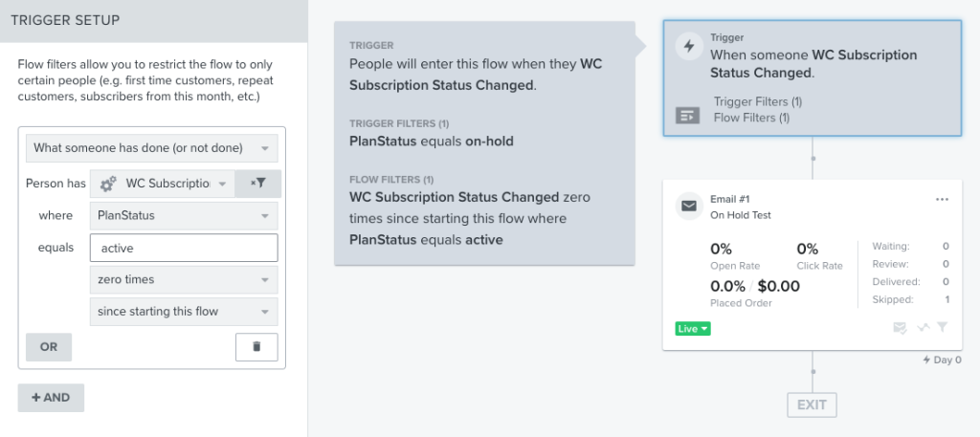Open 'What someone has done' dropdown
Screen dimensions: 980x437
pos(152,148)
